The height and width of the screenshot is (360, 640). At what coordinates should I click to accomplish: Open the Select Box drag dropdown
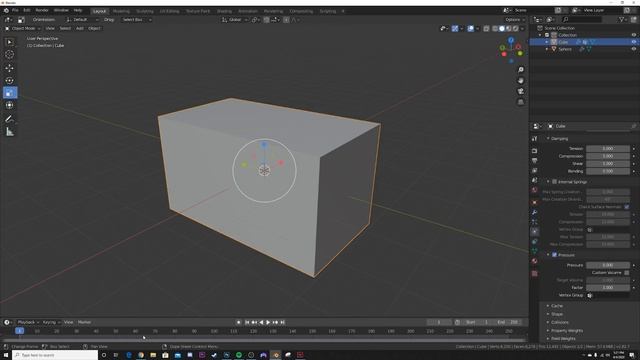136,20
